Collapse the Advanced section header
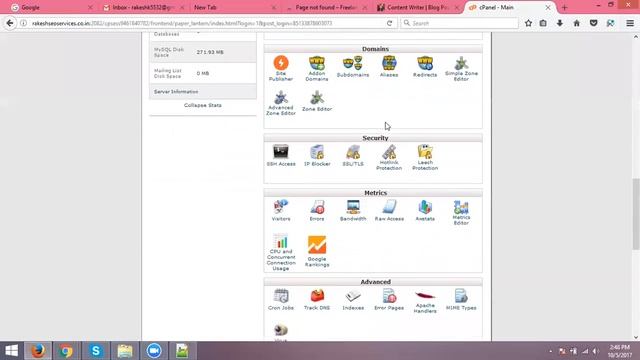The height and width of the screenshot is (360, 640). (373, 282)
